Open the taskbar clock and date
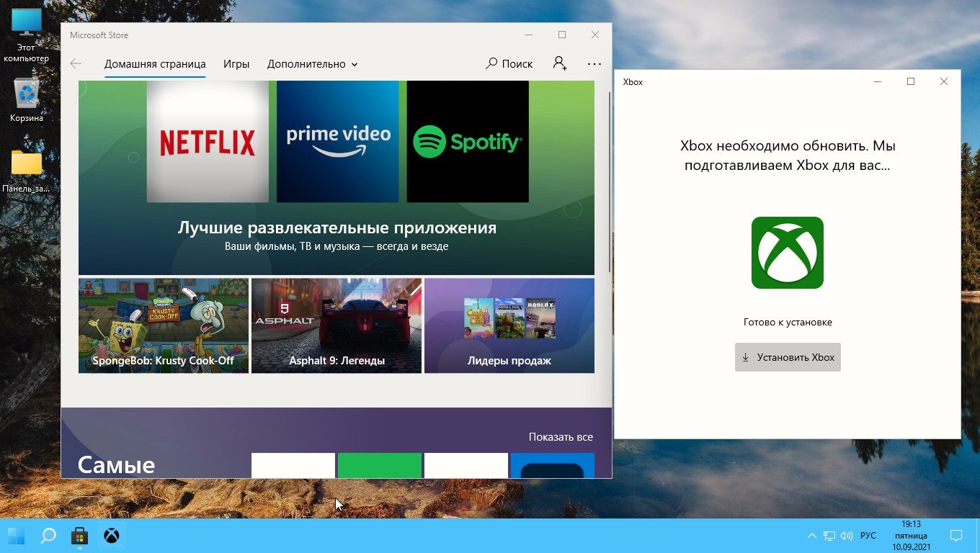 [911, 536]
